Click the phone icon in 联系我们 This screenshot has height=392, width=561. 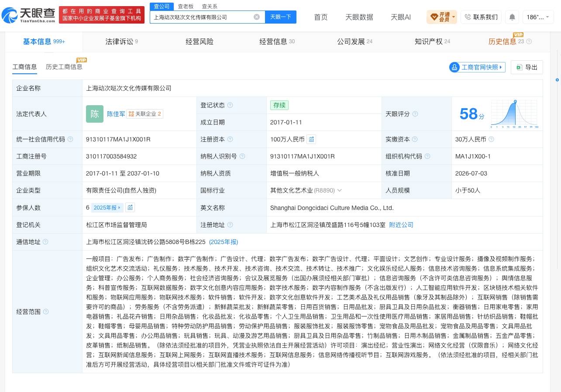[468, 17]
